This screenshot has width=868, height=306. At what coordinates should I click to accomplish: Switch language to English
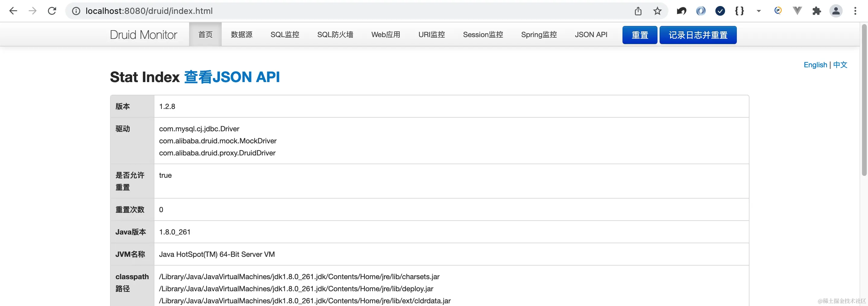(x=816, y=65)
